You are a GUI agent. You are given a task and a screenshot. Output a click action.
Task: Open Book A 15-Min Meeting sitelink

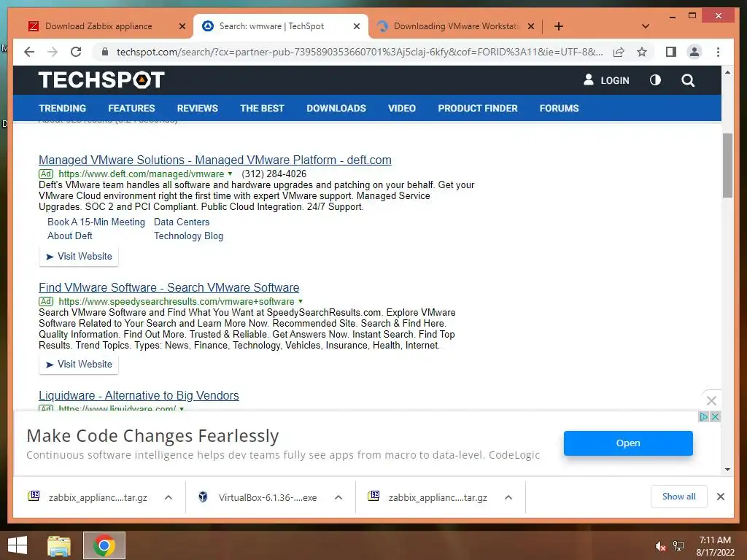click(96, 222)
